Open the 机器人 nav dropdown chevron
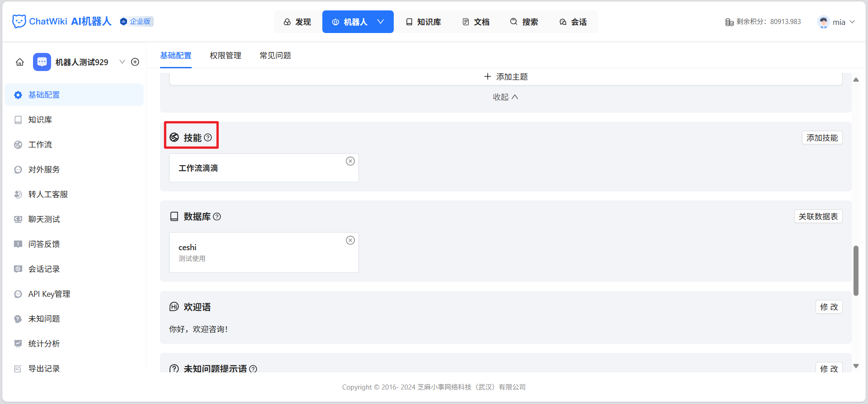The width and height of the screenshot is (868, 404). 381,22
